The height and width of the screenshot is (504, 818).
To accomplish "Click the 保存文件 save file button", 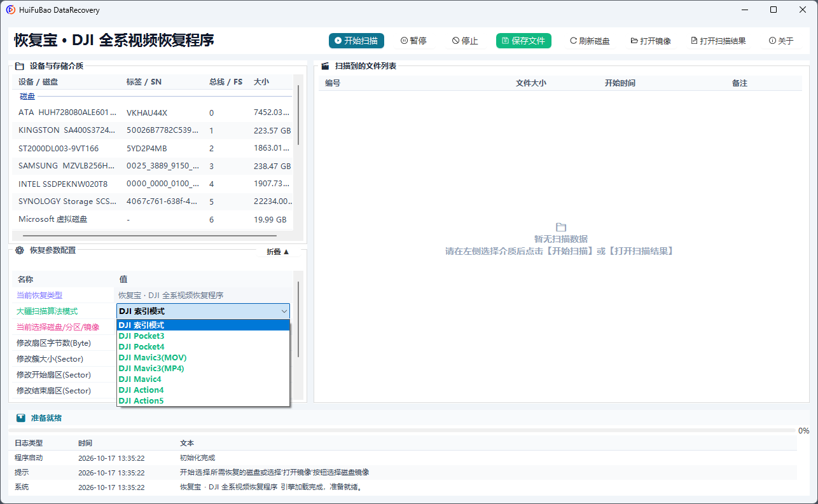I will (x=523, y=41).
